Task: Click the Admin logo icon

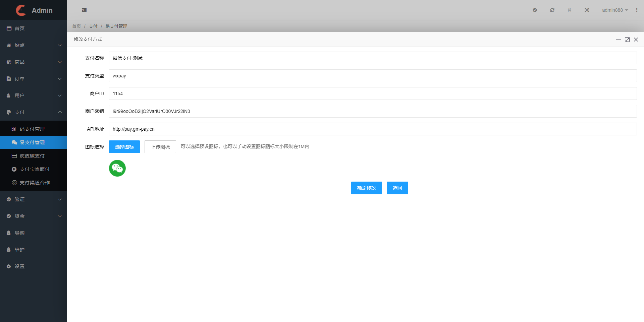Action: pos(21,10)
